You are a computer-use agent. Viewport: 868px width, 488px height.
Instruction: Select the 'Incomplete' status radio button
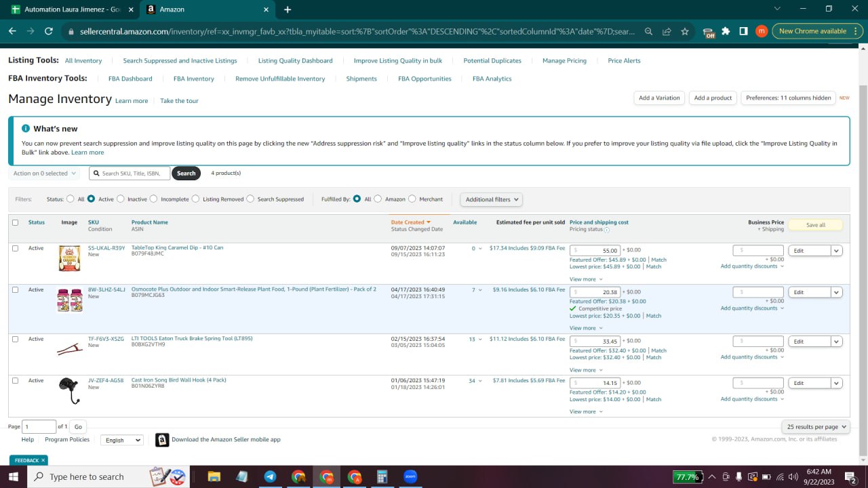pos(154,199)
